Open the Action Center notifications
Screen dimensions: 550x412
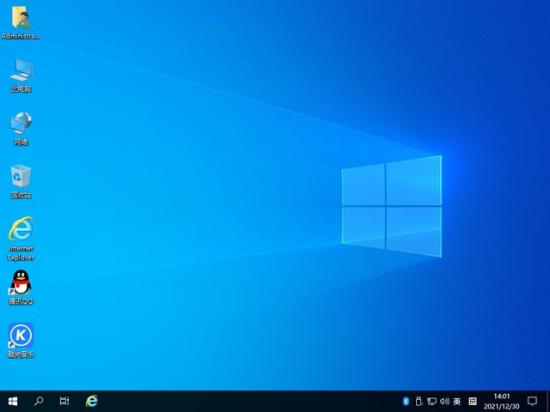532,401
